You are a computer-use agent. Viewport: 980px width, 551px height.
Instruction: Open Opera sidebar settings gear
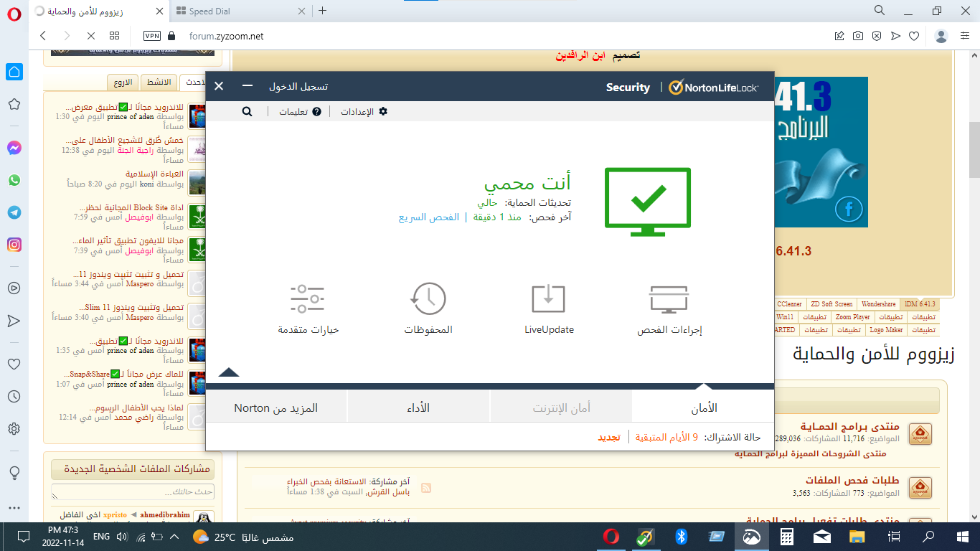click(14, 429)
